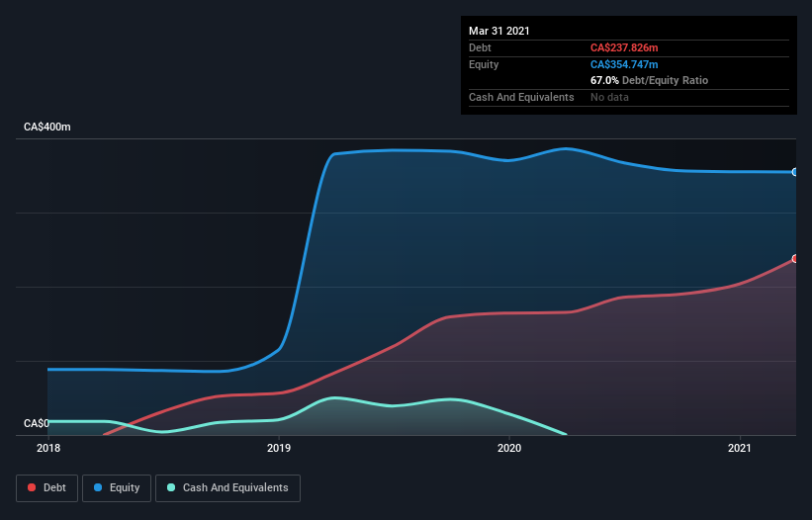This screenshot has height=520, width=812.
Task: Click the teal Cash And Equivalents legend dot
Action: tap(171, 487)
